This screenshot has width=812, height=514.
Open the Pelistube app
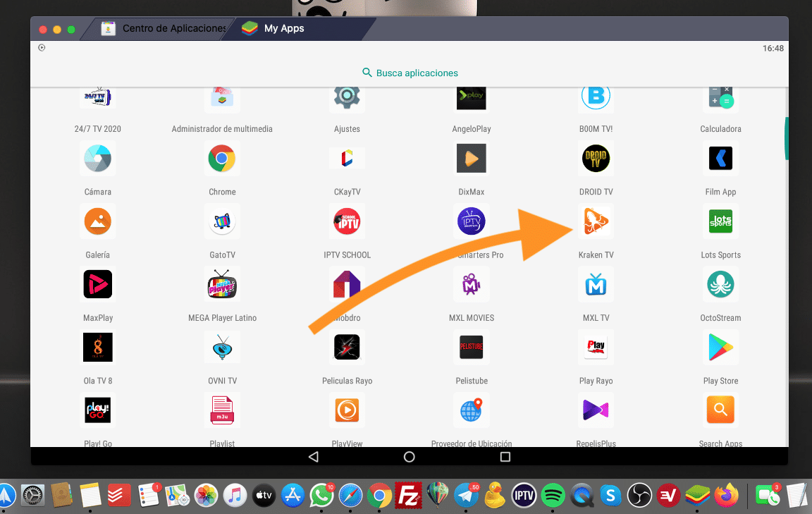pyautogui.click(x=472, y=347)
